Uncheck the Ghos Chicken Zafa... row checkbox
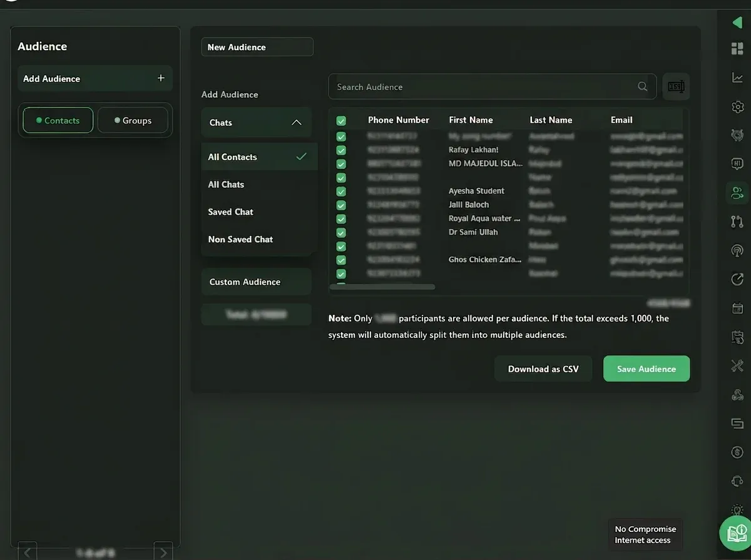The height and width of the screenshot is (560, 751). 341,260
